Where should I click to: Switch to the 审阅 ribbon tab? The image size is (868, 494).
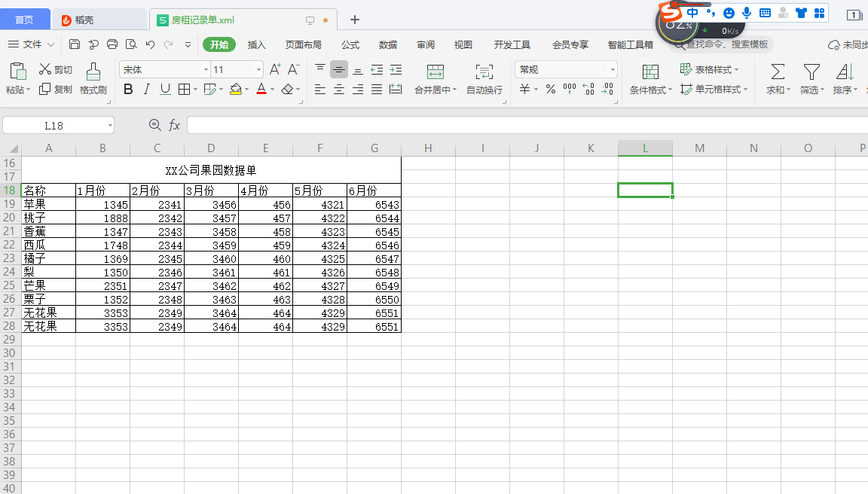[425, 45]
